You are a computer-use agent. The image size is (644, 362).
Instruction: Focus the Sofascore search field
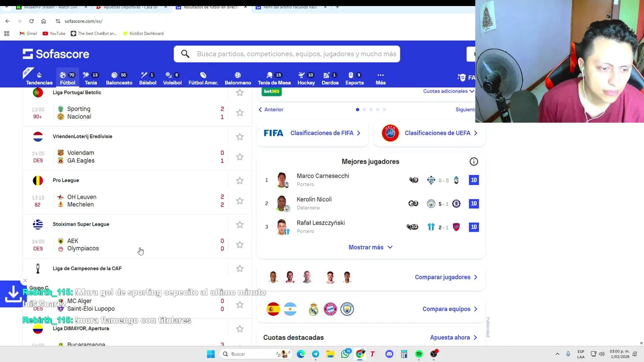[x=287, y=54]
